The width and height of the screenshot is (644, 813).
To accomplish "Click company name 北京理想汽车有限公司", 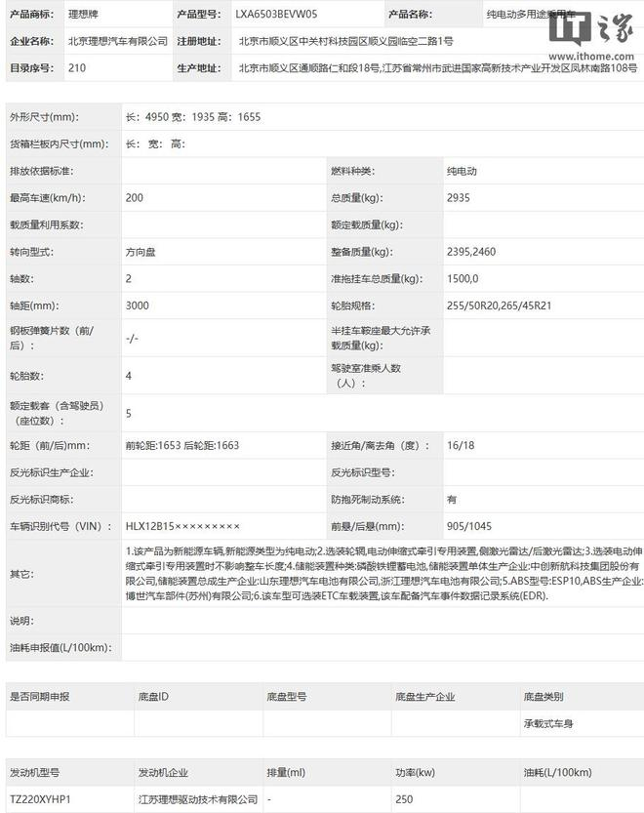I will click(118, 41).
